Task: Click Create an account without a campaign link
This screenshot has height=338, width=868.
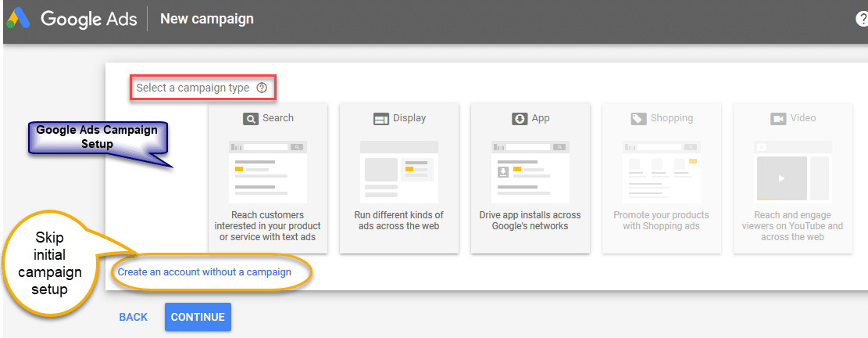Action: pos(204,272)
